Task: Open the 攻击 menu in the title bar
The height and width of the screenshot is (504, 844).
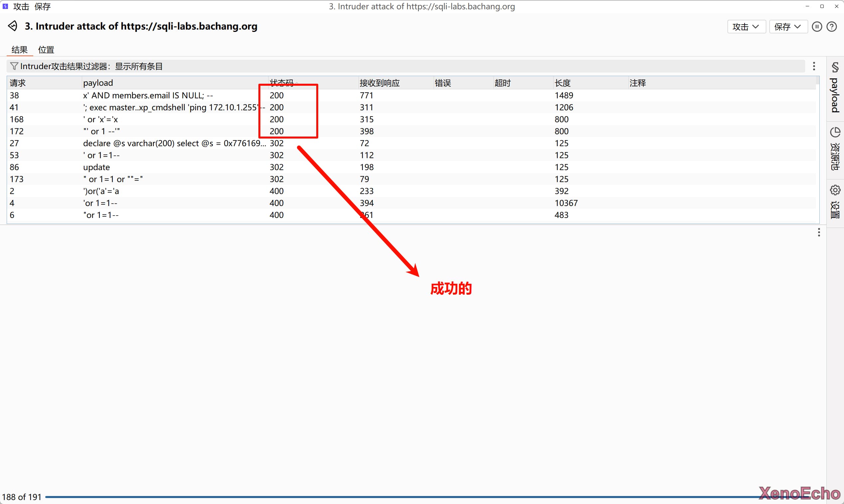Action: click(x=21, y=6)
